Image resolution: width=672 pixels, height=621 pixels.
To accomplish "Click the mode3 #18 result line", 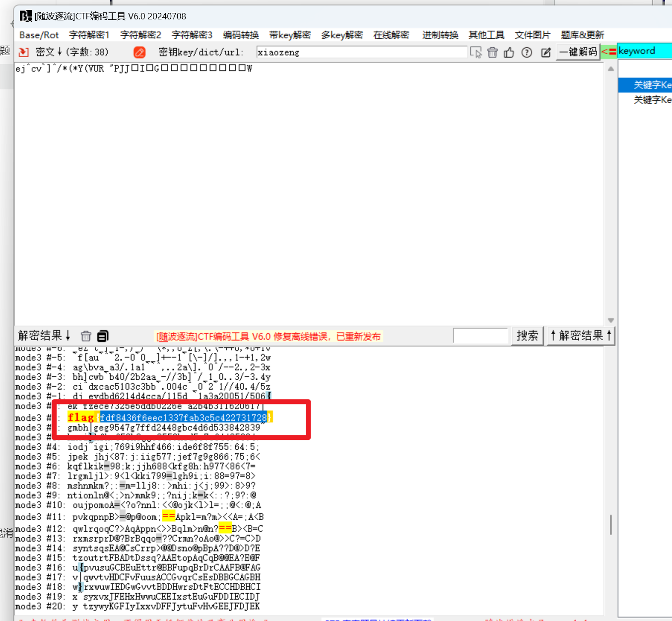I will 138,587.
